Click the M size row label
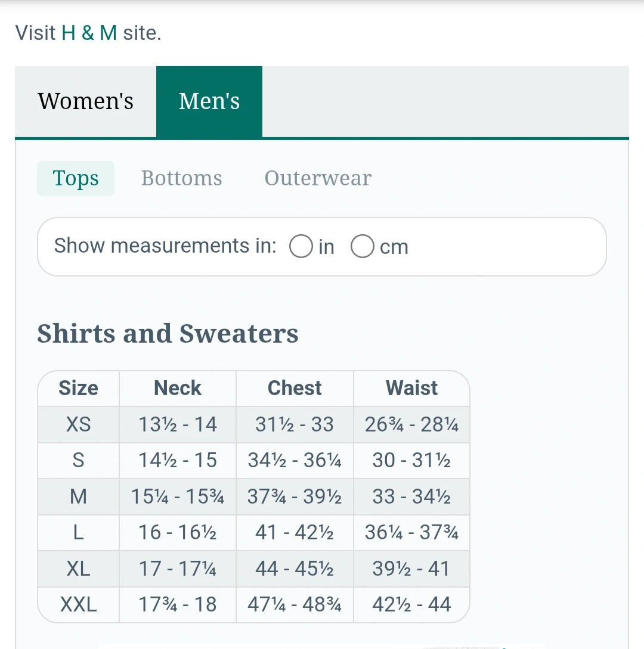This screenshot has height=649, width=644. click(x=78, y=496)
